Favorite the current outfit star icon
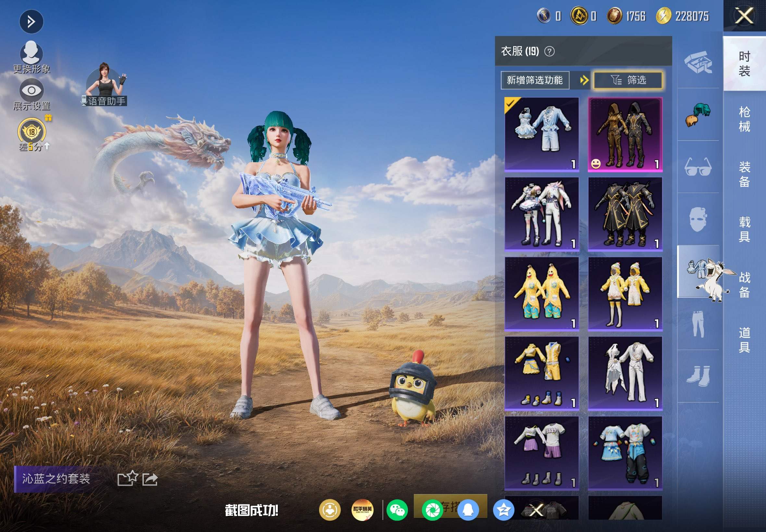The image size is (766, 532). (128, 478)
